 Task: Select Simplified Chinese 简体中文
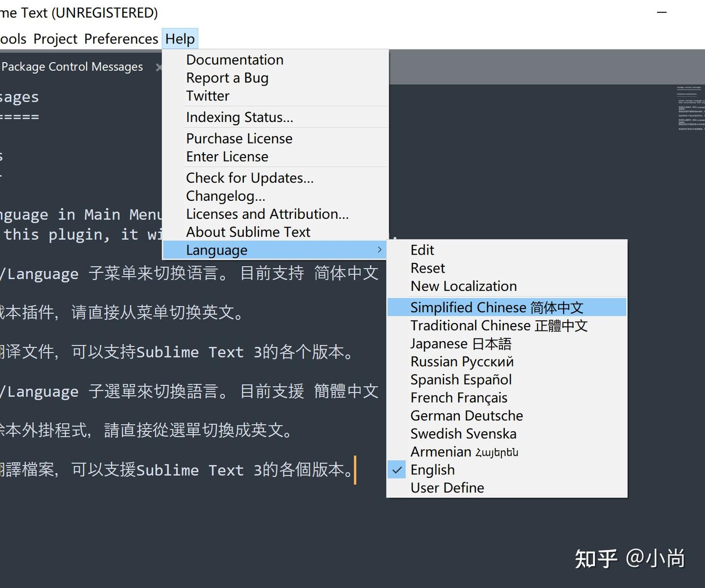pyautogui.click(x=496, y=307)
